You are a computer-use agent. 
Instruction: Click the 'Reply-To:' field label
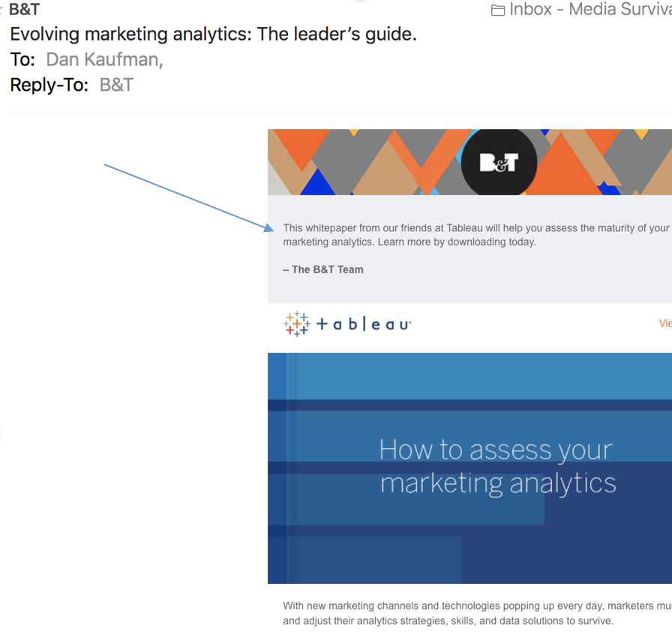tap(49, 84)
